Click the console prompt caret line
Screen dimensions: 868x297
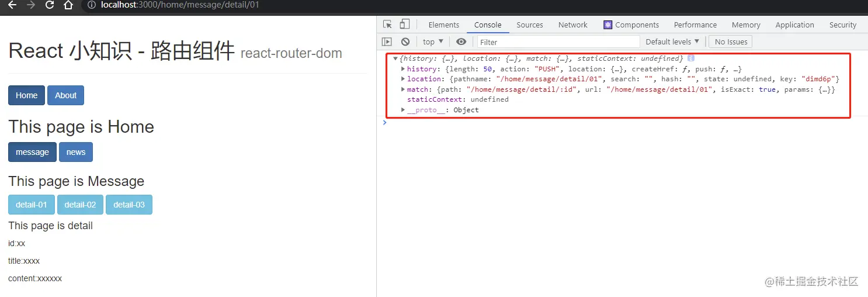click(x=622, y=122)
